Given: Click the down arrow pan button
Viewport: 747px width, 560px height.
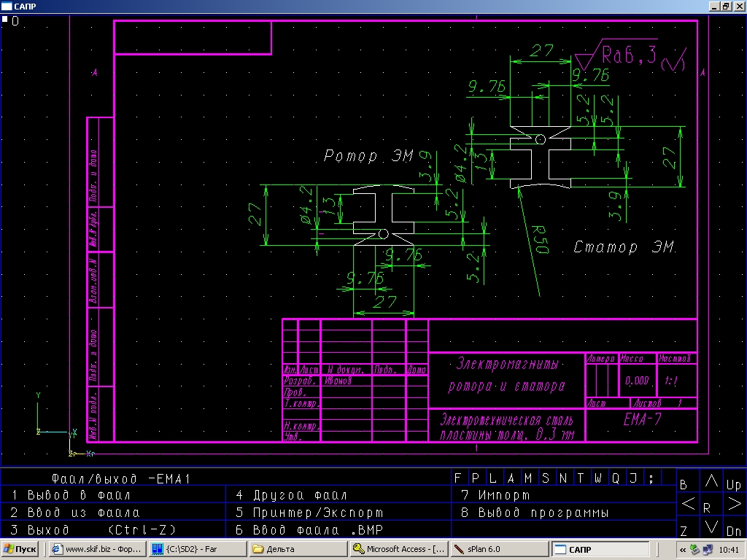Looking at the screenshot, I should pyautogui.click(x=711, y=527).
